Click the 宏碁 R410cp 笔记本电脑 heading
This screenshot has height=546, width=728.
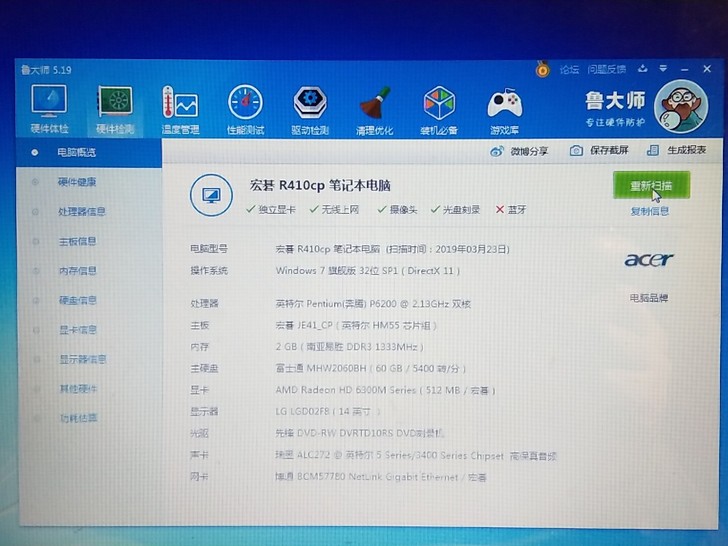320,186
